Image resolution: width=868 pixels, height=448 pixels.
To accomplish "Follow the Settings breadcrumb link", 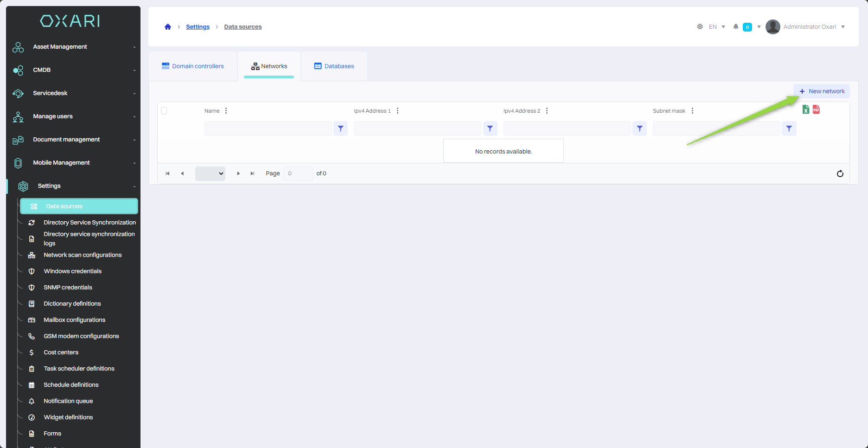I will coord(198,27).
